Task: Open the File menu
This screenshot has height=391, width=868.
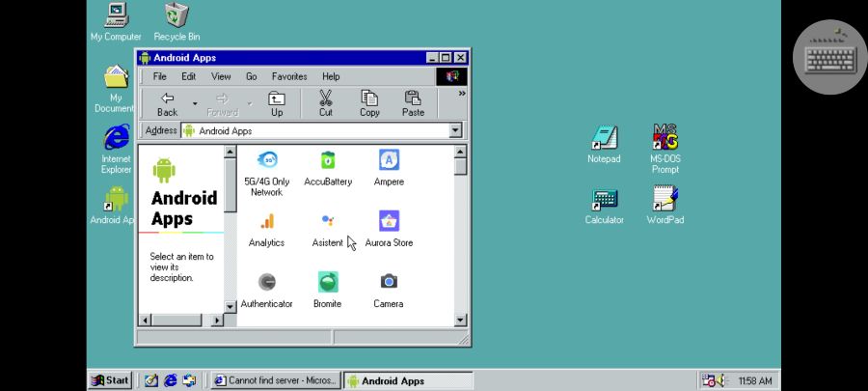Action: (159, 76)
